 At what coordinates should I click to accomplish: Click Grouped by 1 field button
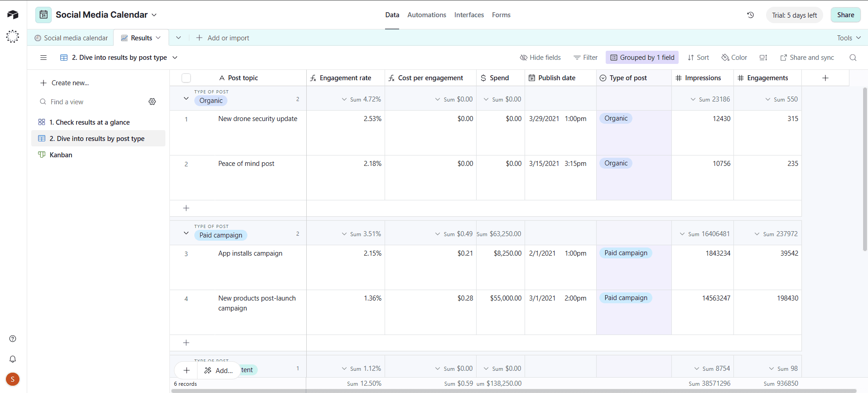pyautogui.click(x=642, y=58)
